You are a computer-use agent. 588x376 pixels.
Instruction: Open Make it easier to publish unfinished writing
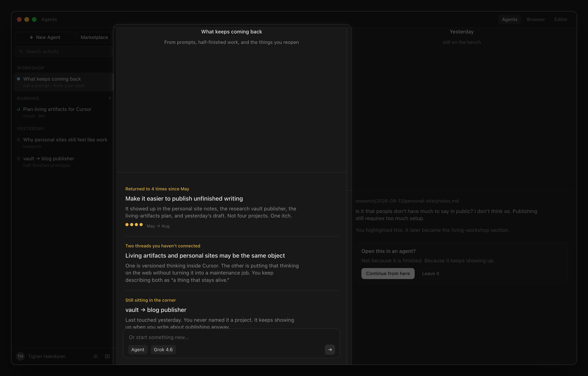tap(184, 198)
